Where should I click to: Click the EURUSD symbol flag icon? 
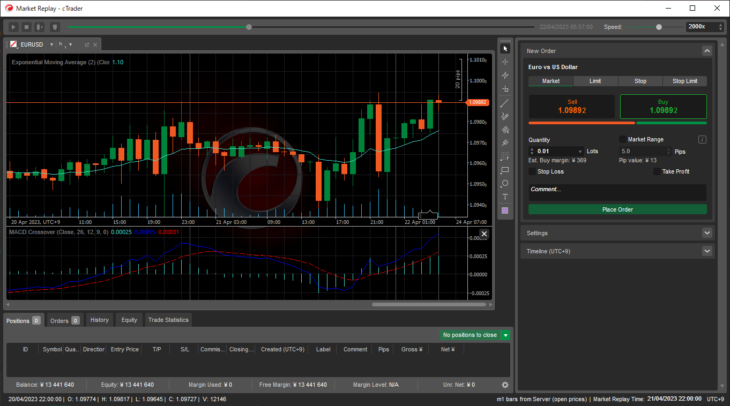point(14,45)
